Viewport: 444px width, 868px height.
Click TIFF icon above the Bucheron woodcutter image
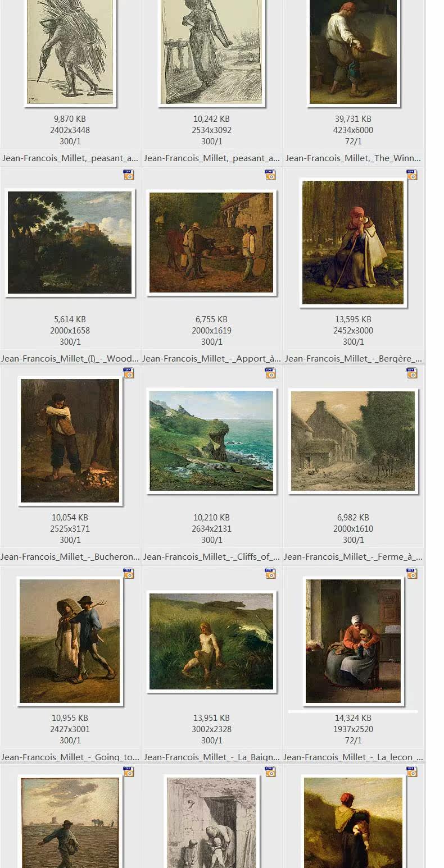(x=129, y=373)
